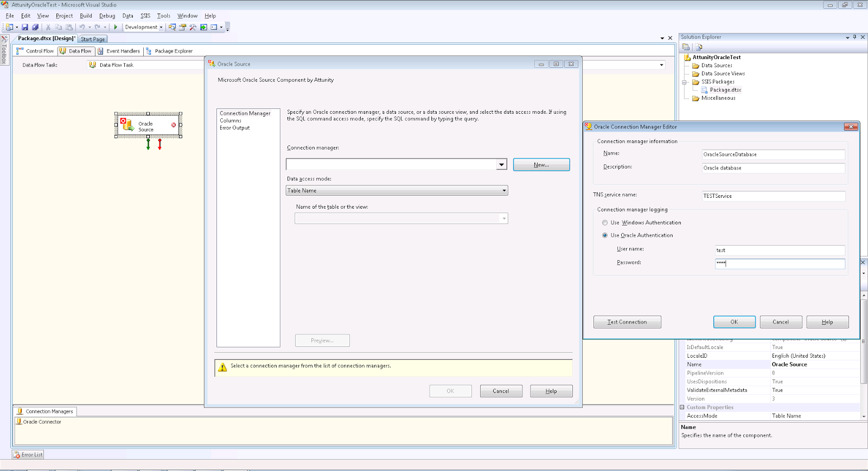The height and width of the screenshot is (471, 868).
Task: Click the Save All toolbar icon
Action: click(x=35, y=27)
